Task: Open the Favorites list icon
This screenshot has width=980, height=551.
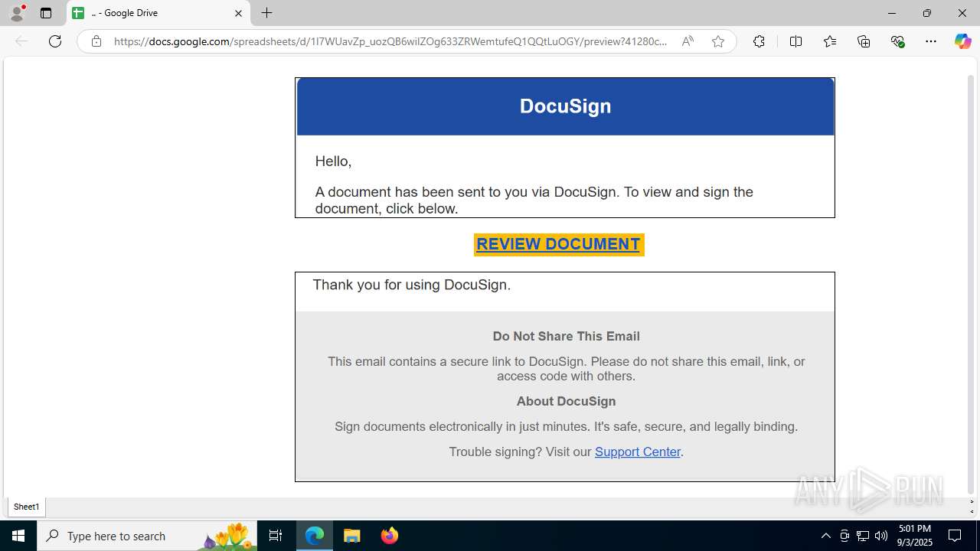Action: point(830,41)
